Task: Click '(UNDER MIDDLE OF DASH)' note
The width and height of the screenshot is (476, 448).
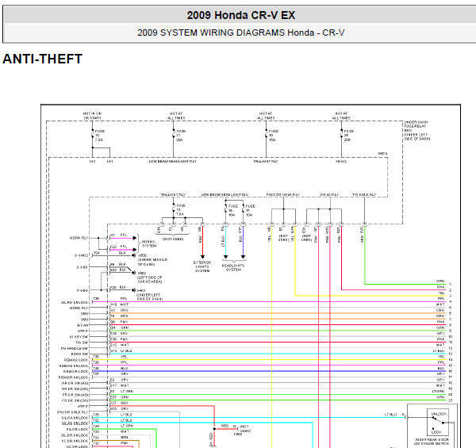Action: pos(152,262)
